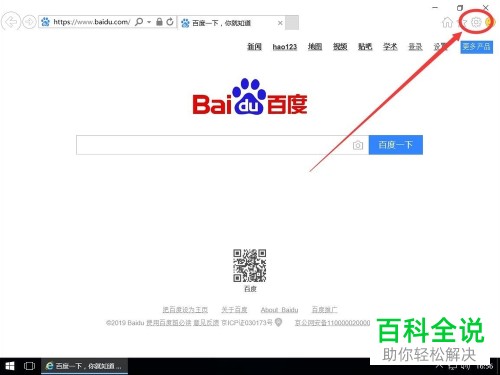Viewport: 500px width, 375px height.
Task: Click the About Baidu link
Action: [279, 310]
